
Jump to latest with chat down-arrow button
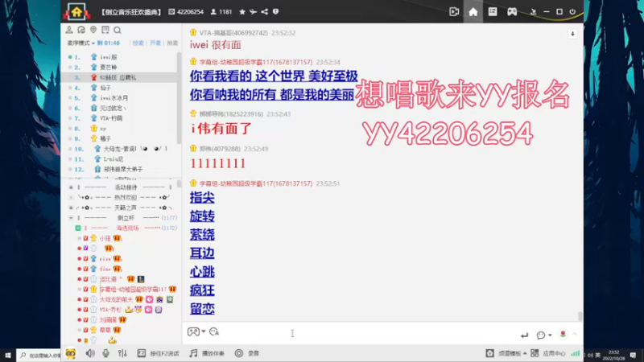point(572,34)
